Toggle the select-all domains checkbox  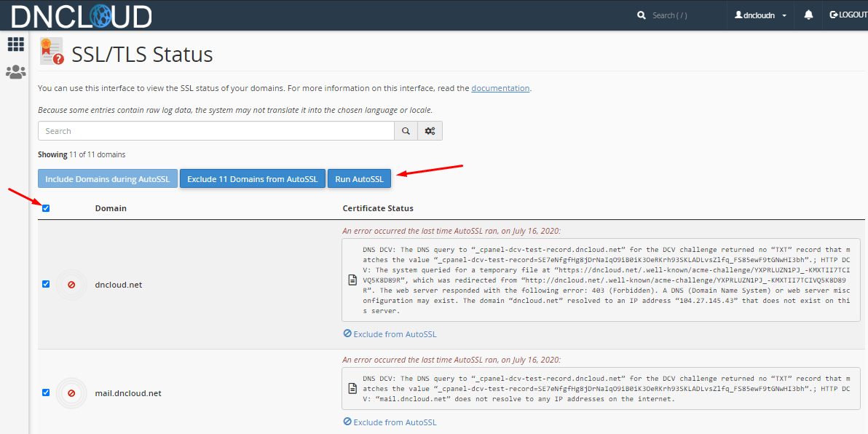tap(46, 208)
